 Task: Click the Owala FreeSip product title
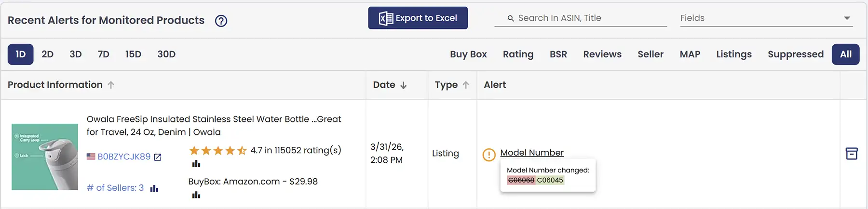[214, 126]
